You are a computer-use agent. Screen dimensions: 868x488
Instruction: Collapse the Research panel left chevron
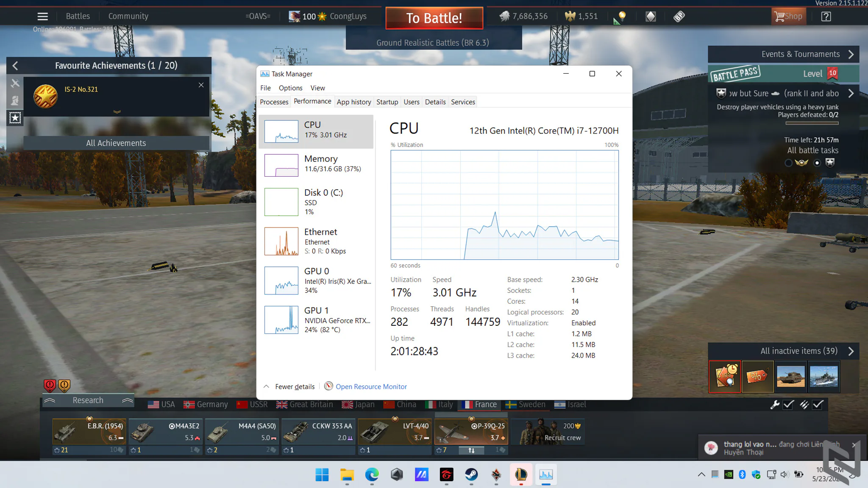point(50,400)
